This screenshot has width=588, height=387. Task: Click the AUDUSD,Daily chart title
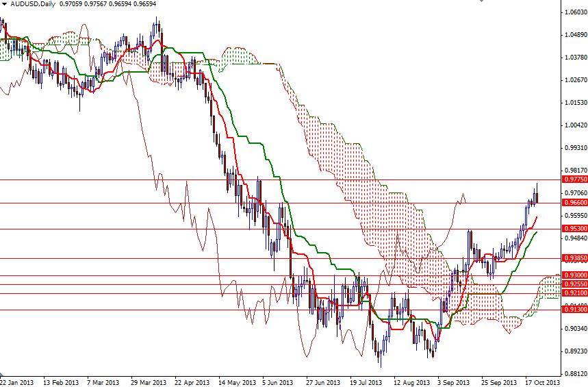33,3
